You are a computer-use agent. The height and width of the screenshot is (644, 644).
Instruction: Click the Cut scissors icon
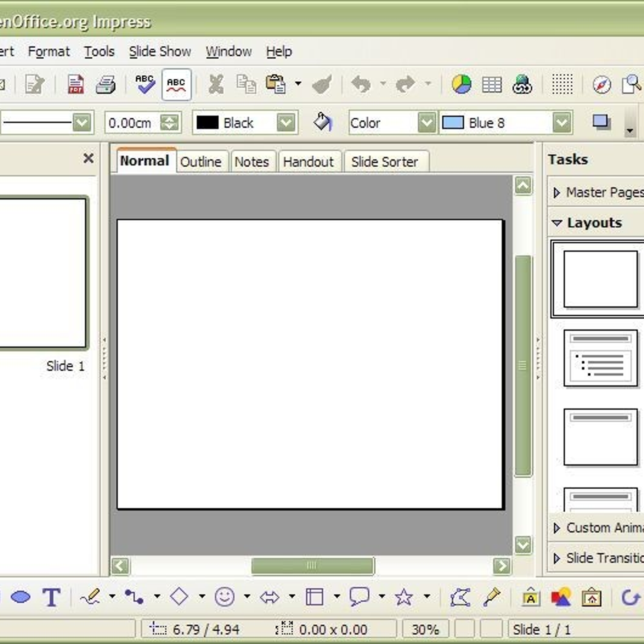coord(216,85)
